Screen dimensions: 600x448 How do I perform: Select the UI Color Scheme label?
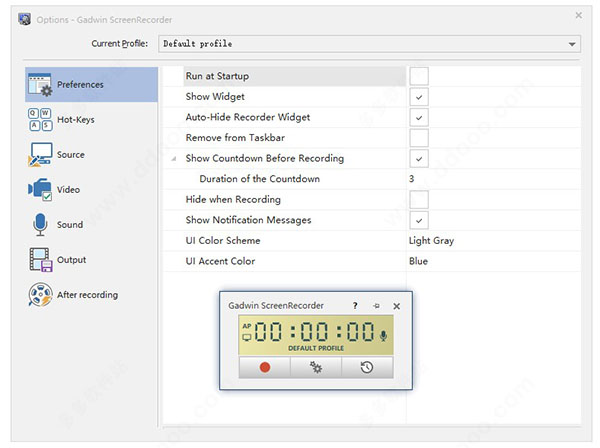(223, 241)
